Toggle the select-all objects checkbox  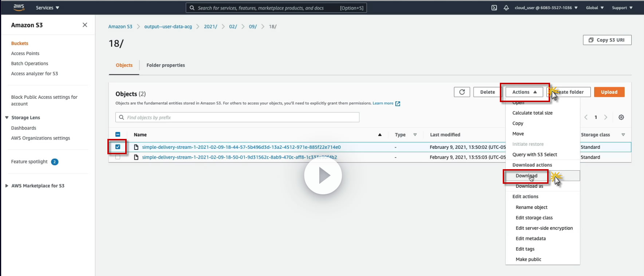(118, 135)
